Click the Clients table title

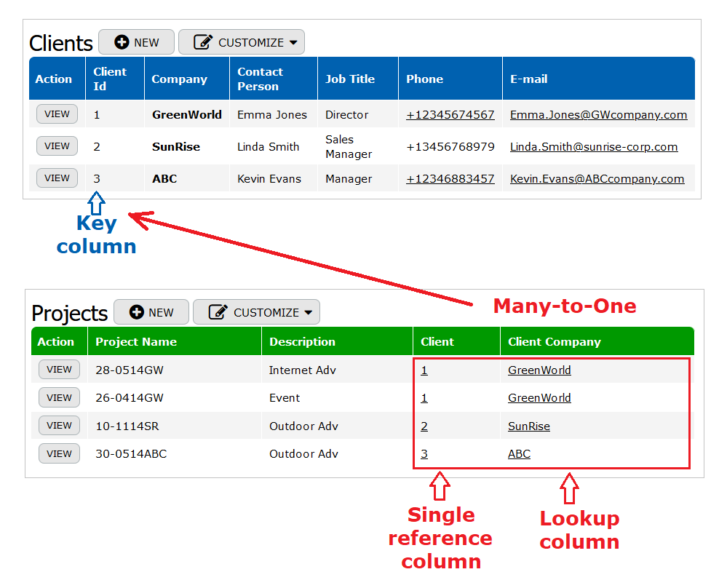pyautogui.click(x=60, y=43)
